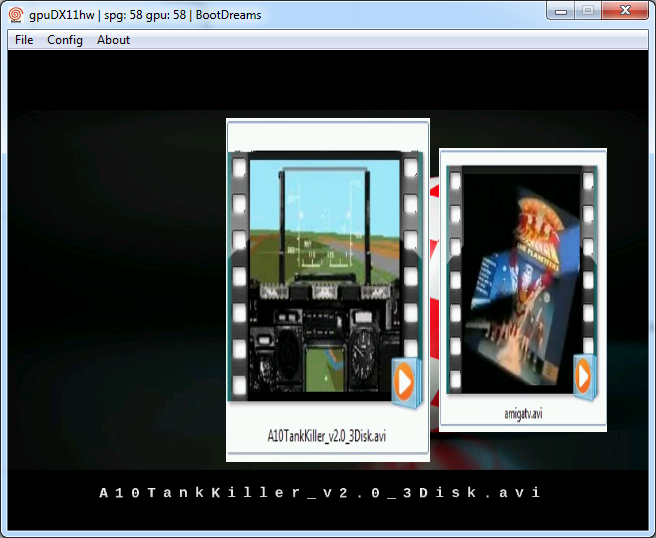
Task: Click the amigatv.avi filename label
Action: pyautogui.click(x=523, y=414)
